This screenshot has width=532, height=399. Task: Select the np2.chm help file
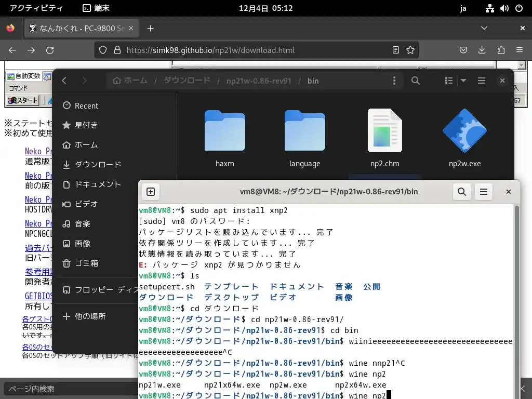point(385,138)
